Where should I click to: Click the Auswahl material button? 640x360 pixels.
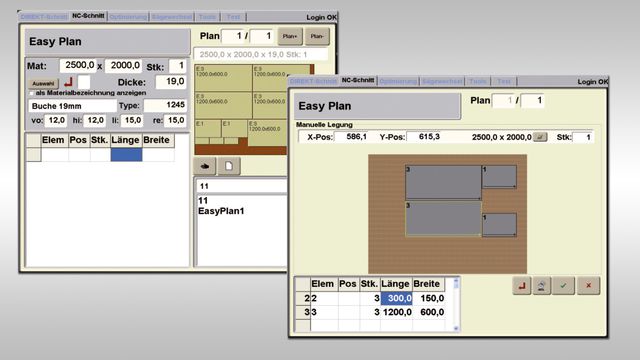pos(43,83)
